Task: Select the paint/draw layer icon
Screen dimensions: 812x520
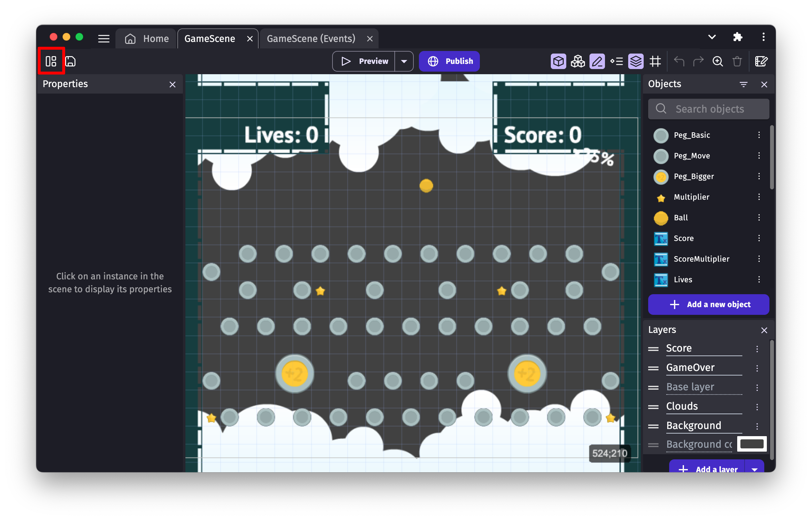Action: (597, 62)
